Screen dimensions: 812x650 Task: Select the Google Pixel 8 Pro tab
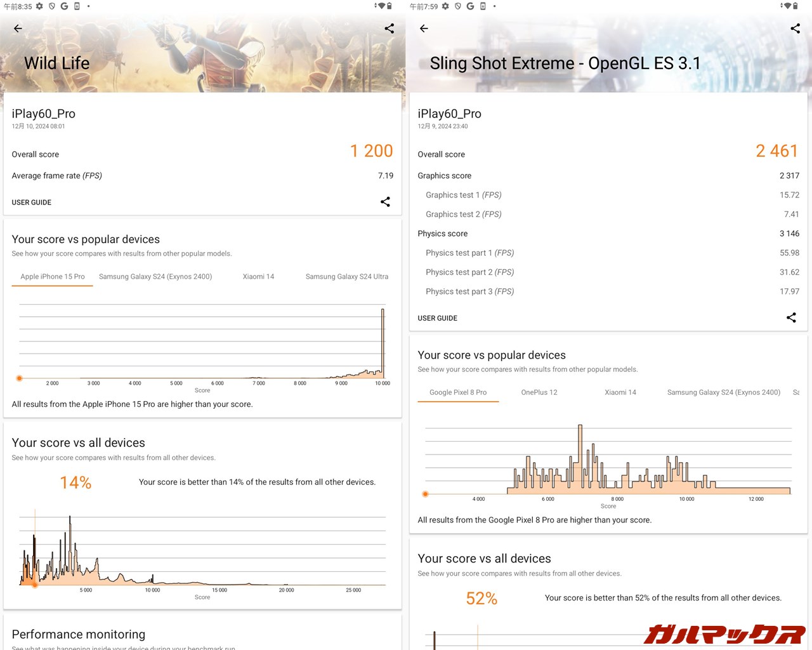pos(458,392)
